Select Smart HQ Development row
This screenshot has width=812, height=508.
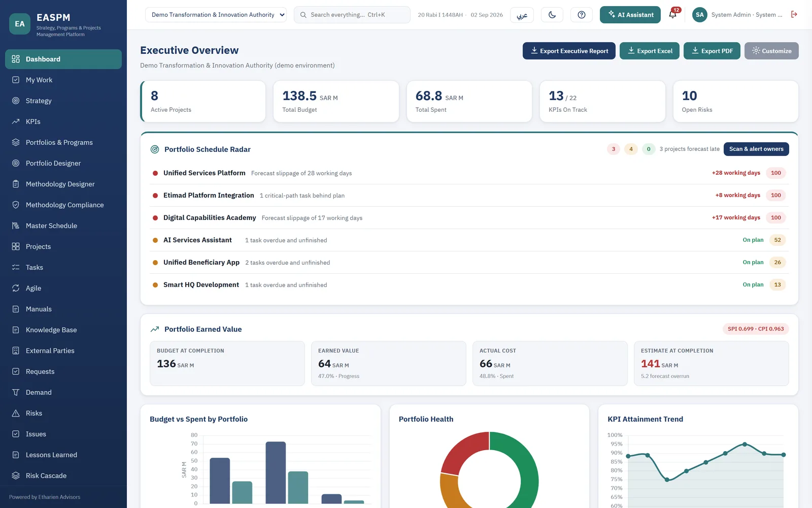click(x=469, y=285)
